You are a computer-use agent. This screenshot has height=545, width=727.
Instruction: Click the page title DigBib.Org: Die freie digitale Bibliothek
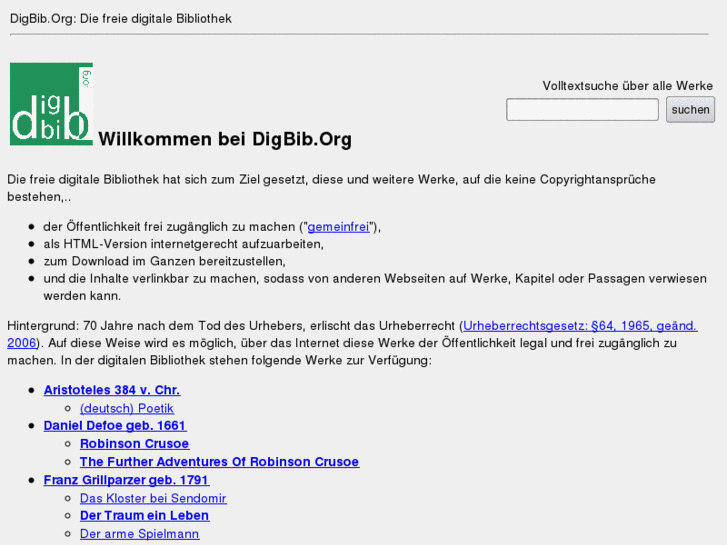click(121, 19)
